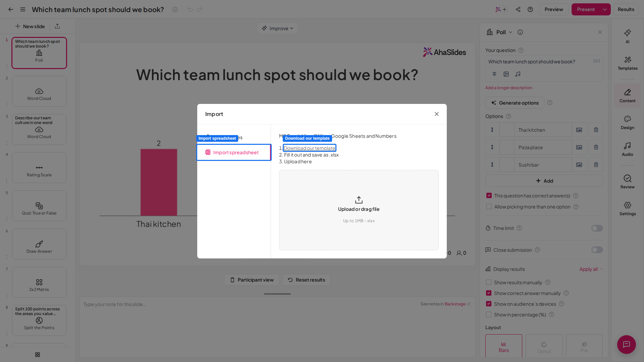Uncheck 'Show correct answer manually'
The image size is (644, 362).
click(x=489, y=293)
